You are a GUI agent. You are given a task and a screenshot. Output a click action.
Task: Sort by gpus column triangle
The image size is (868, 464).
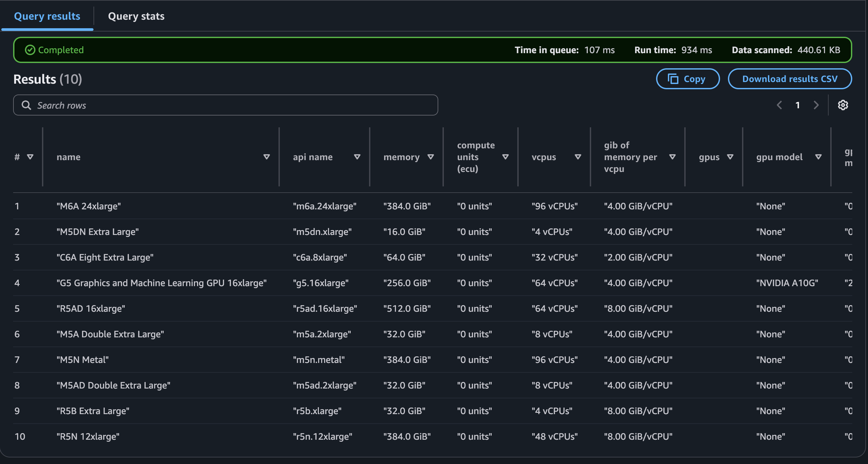[730, 157]
